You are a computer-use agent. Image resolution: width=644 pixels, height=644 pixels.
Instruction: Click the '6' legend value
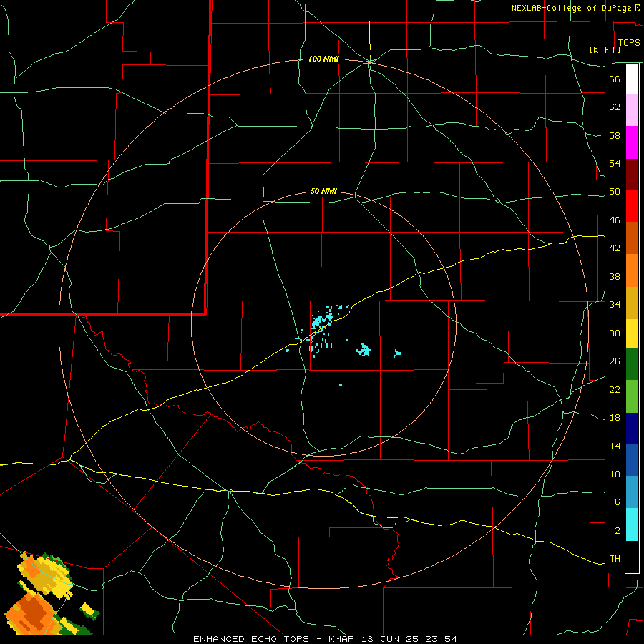(x=618, y=502)
